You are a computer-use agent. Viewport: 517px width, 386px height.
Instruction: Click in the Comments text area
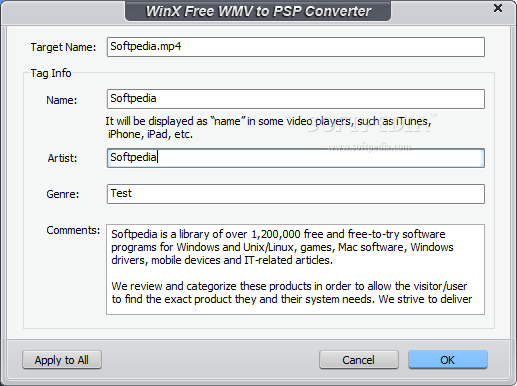(295, 269)
